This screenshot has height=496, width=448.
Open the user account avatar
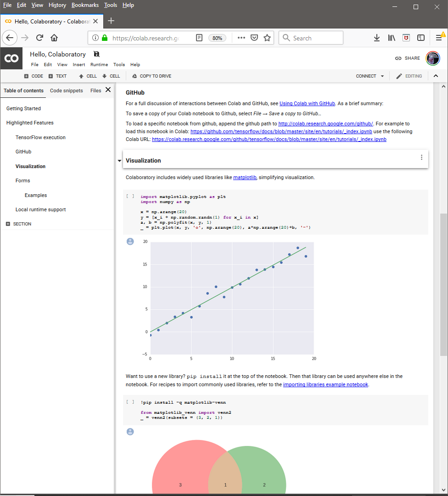tap(433, 58)
